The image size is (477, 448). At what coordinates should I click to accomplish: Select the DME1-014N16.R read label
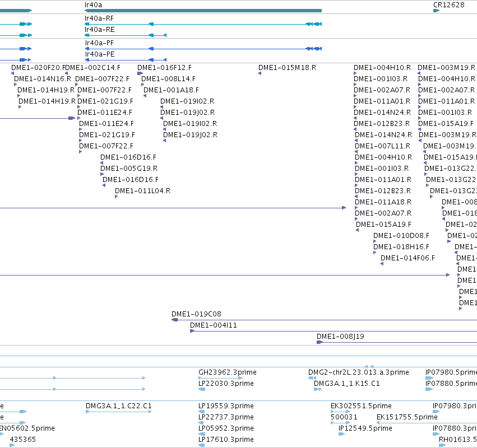43,79
